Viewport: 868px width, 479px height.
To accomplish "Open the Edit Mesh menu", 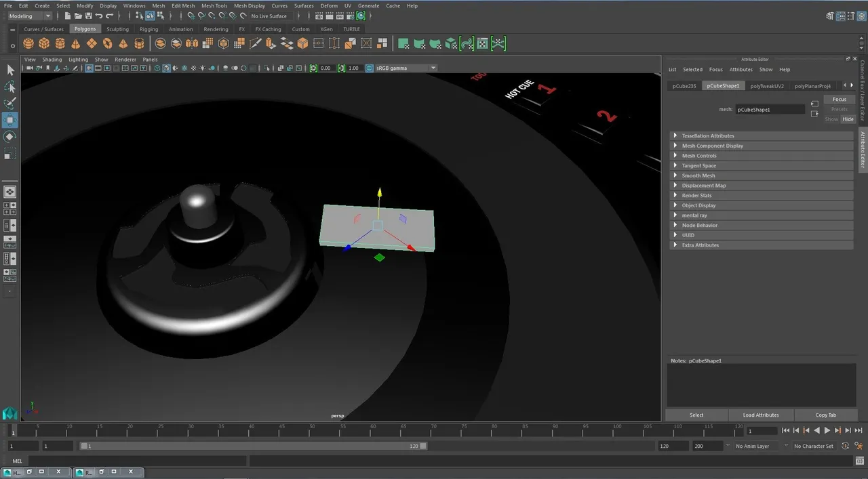I will tap(183, 5).
